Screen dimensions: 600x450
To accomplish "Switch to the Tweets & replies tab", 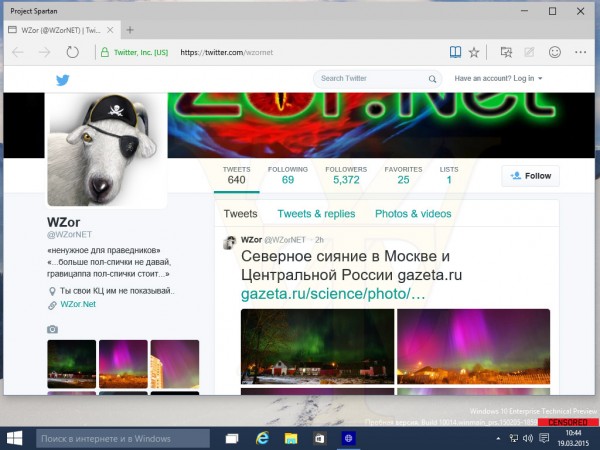I will tap(316, 214).
